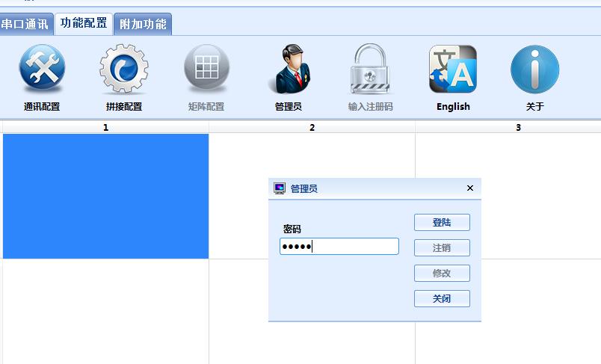This screenshot has width=601, height=364.
Task: Click the 注销 logout button
Action: pos(442,248)
